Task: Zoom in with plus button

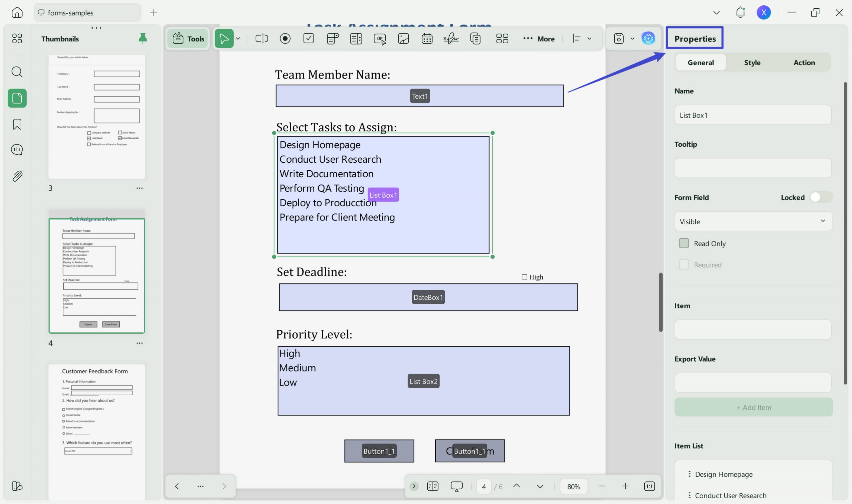Action: (625, 486)
